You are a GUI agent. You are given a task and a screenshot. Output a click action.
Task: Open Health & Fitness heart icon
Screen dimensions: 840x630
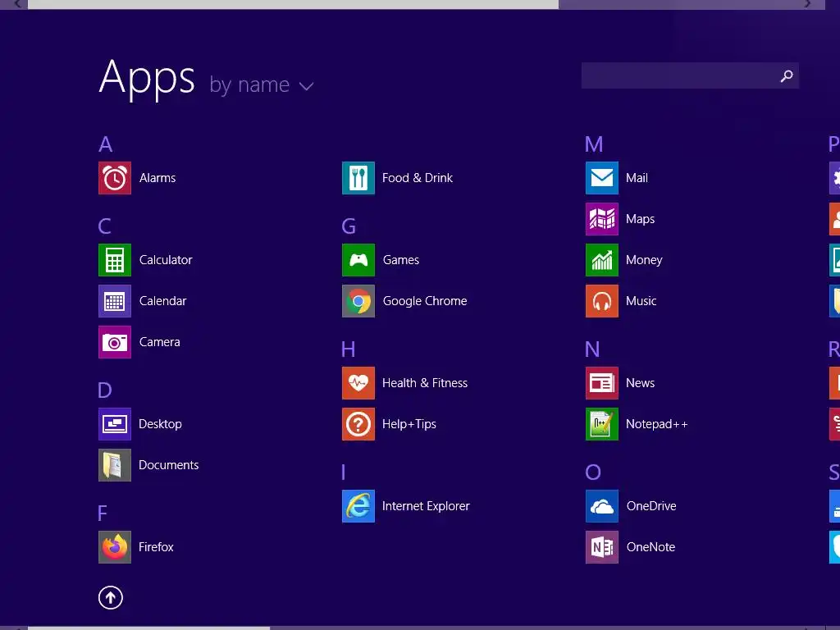[x=358, y=383]
